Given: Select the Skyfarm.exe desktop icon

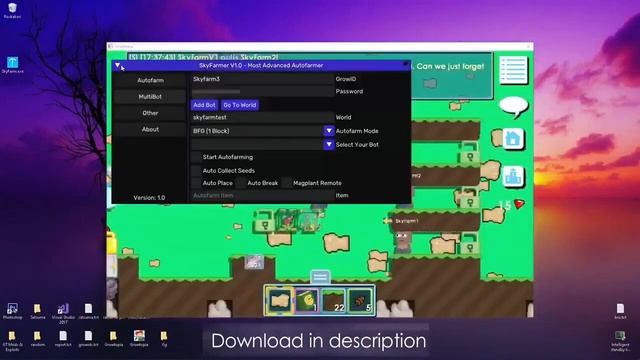Looking at the screenshot, I should (x=12, y=65).
